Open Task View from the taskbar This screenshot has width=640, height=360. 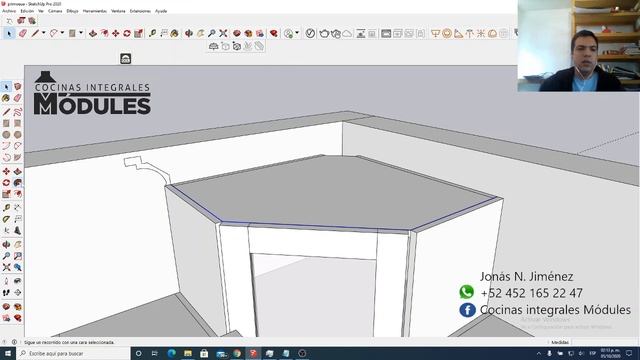pos(155,353)
